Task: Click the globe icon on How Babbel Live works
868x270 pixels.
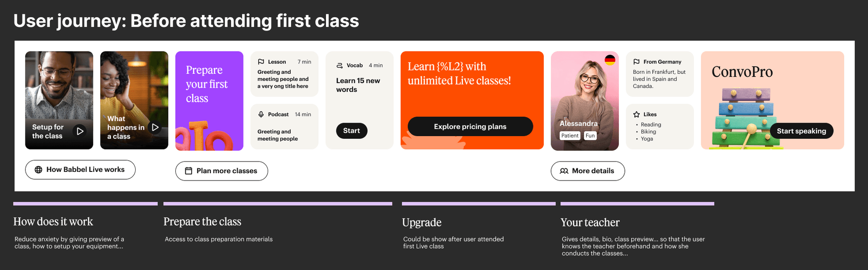Action: tap(38, 170)
